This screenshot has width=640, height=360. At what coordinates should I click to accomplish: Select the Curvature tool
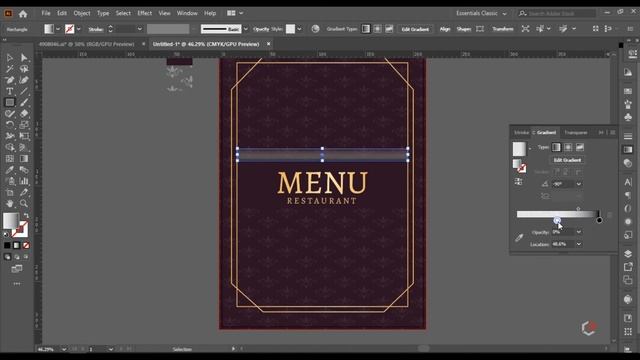(x=24, y=80)
